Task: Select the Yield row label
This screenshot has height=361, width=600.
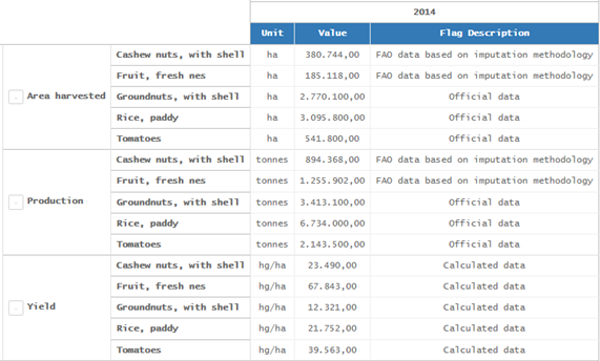Action: click(x=41, y=306)
